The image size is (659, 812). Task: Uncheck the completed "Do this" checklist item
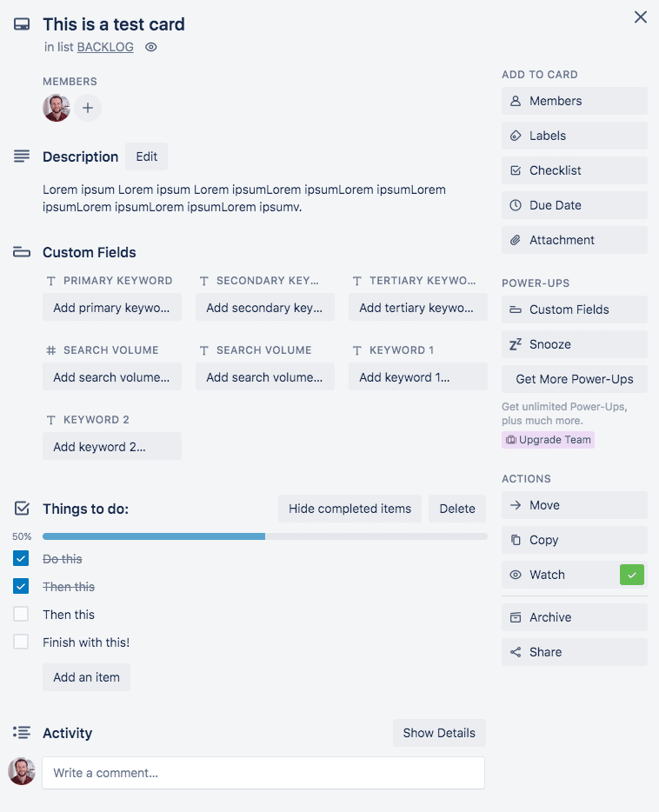[x=20, y=558]
